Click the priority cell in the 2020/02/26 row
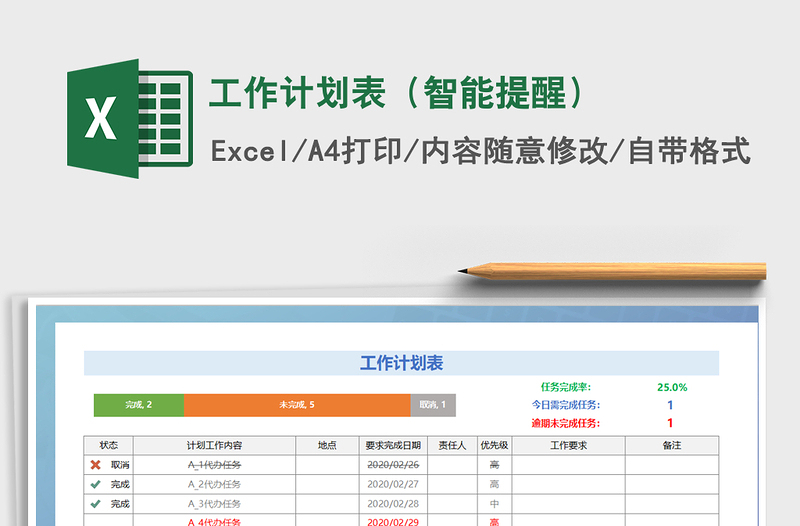The image size is (800, 526). (494, 465)
